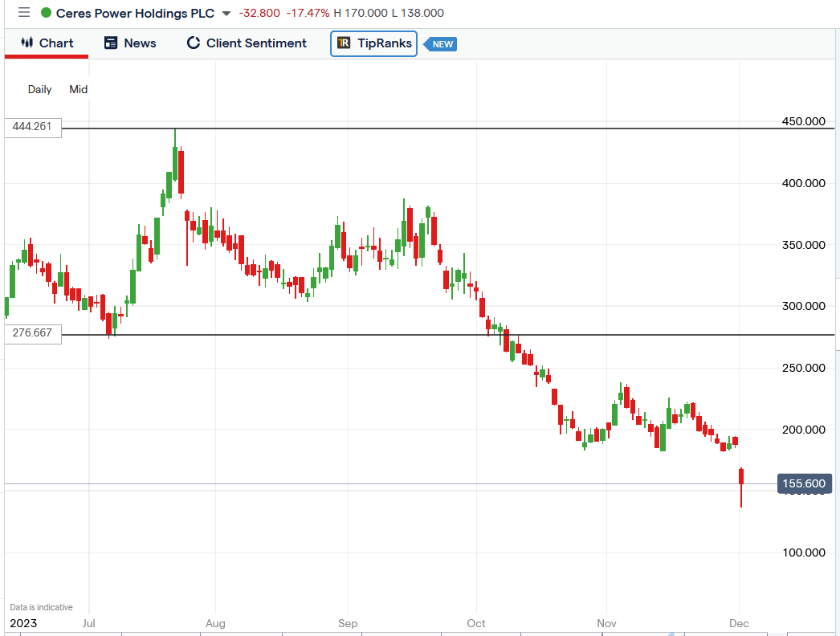
Task: Click the Dec label on time axis
Action: tap(740, 623)
